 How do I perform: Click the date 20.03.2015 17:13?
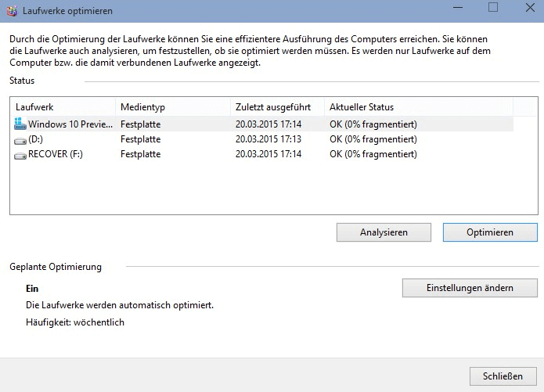pyautogui.click(x=268, y=139)
